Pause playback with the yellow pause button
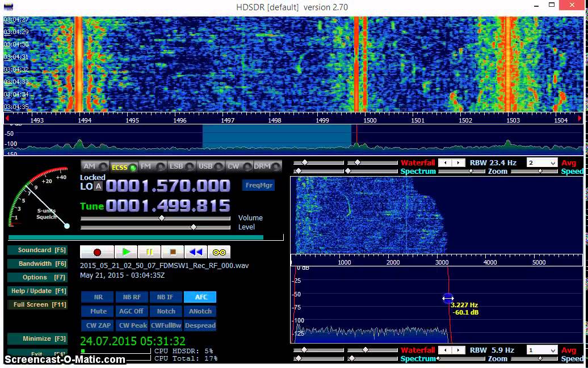Screen dimensions: 588x368 pos(149,252)
